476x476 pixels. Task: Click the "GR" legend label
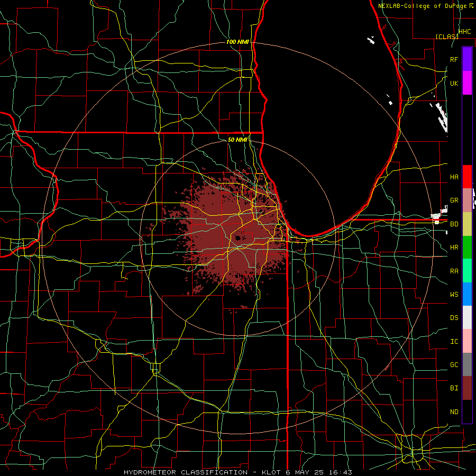454,200
